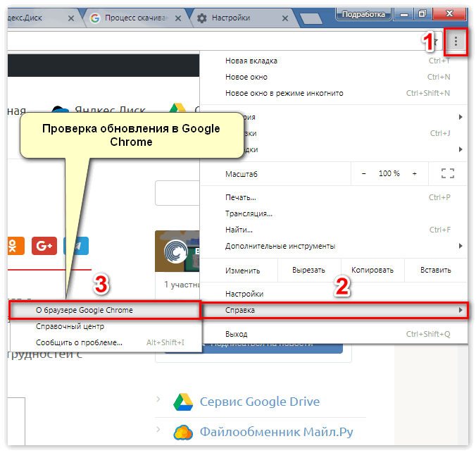Viewport: 476px width, 453px height.
Task: Expand the Справка submenu
Action: (334, 310)
